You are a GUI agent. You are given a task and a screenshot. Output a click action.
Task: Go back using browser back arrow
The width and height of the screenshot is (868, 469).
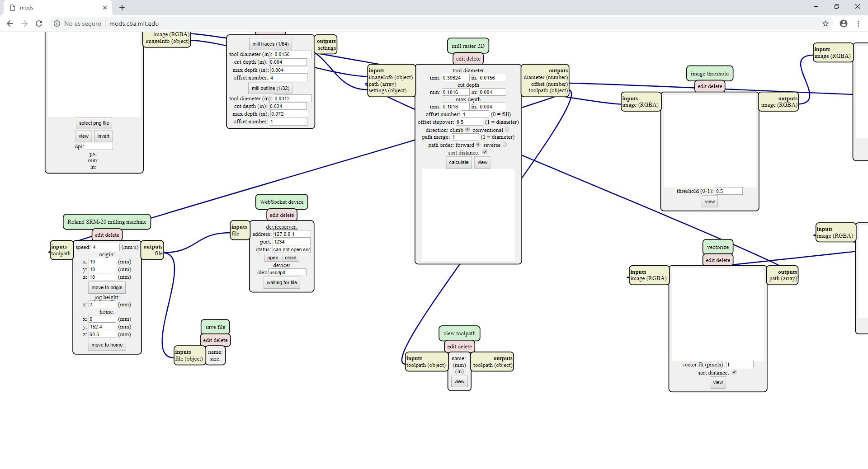[9, 23]
